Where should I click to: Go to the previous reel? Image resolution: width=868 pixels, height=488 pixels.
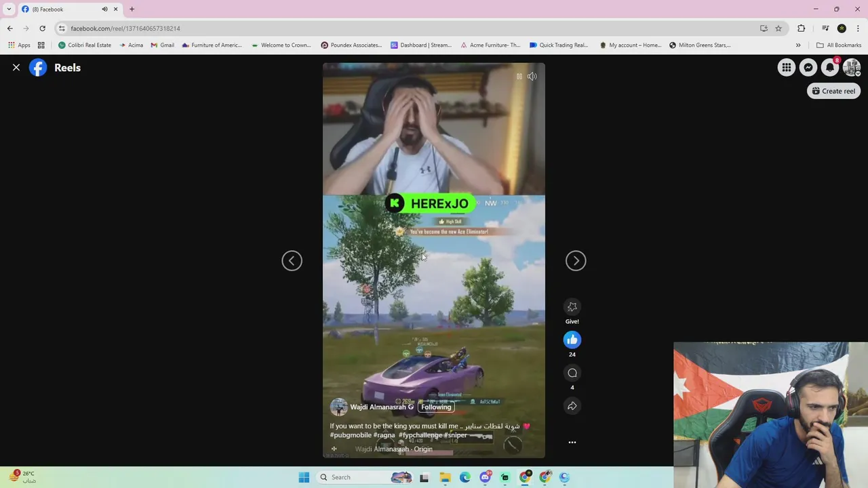pyautogui.click(x=292, y=261)
